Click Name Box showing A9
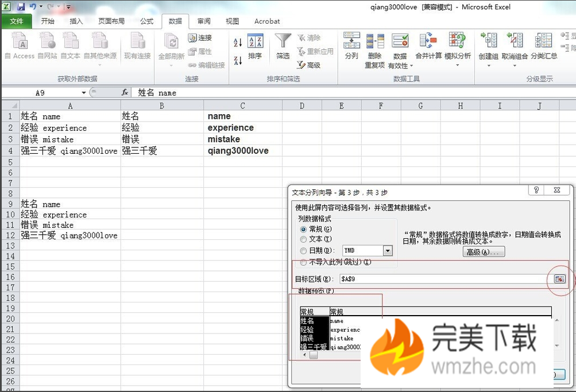 (x=40, y=92)
